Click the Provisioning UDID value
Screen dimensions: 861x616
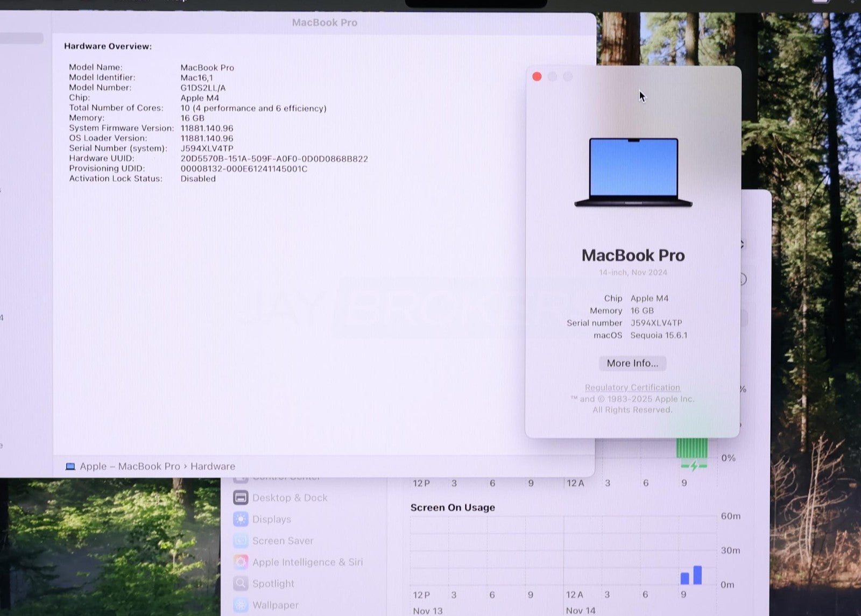coord(244,169)
